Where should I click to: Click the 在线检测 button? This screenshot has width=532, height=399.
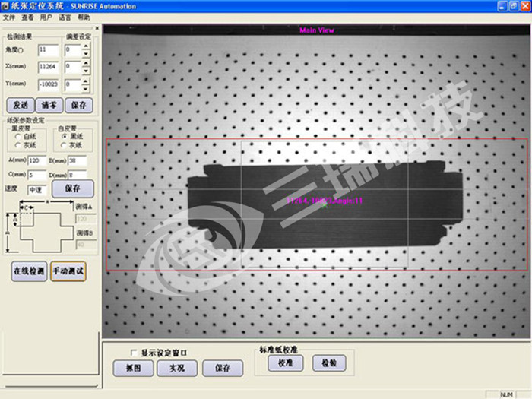(29, 271)
